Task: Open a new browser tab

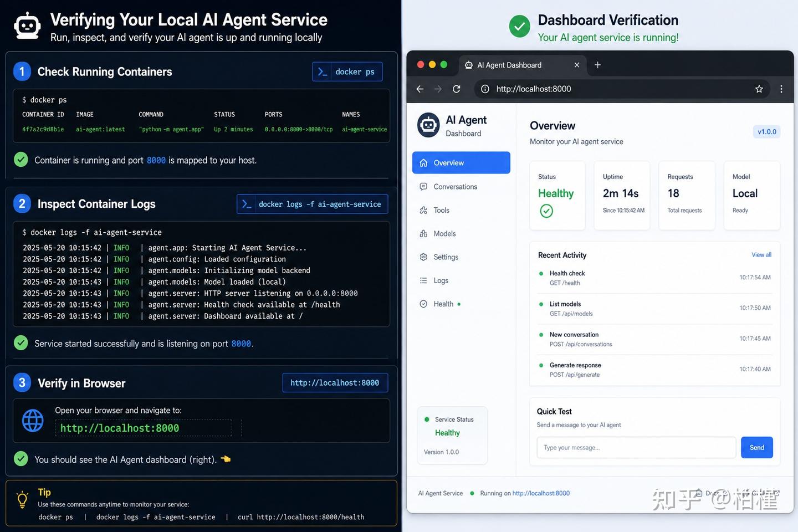Action: click(x=597, y=65)
